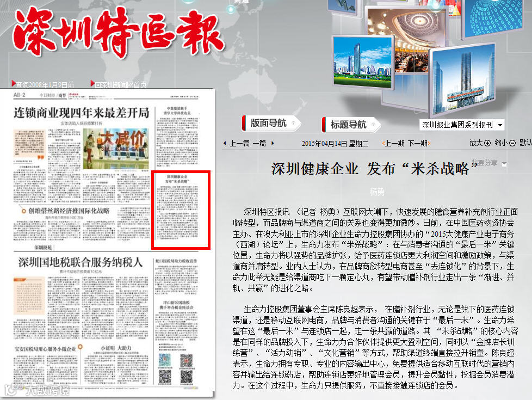Click the zoom-in plus icon next to 放大
Image resolution: width=532 pixels, height=400 pixels.
[x=487, y=143]
